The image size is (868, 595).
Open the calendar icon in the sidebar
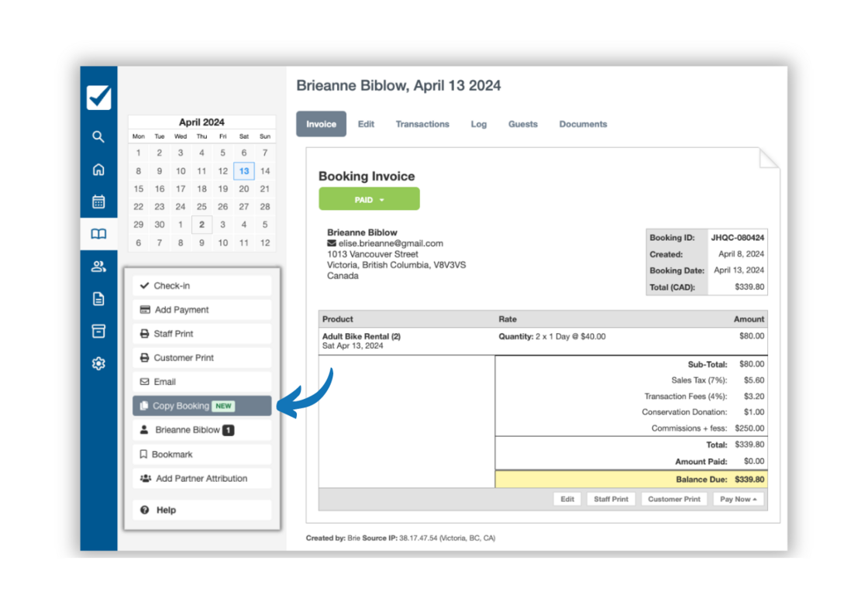(x=98, y=201)
